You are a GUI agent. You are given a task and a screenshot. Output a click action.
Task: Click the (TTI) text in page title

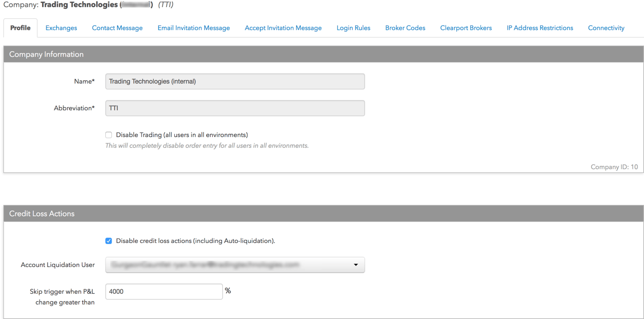pyautogui.click(x=166, y=5)
